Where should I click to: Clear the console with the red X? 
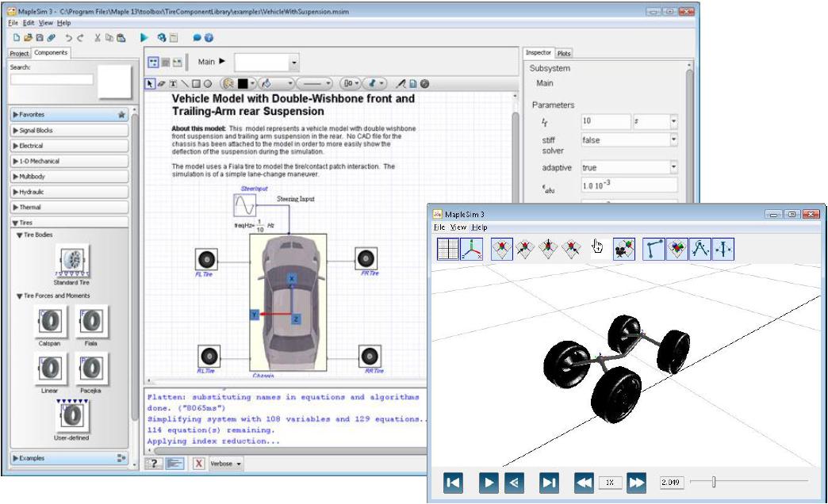[x=198, y=464]
